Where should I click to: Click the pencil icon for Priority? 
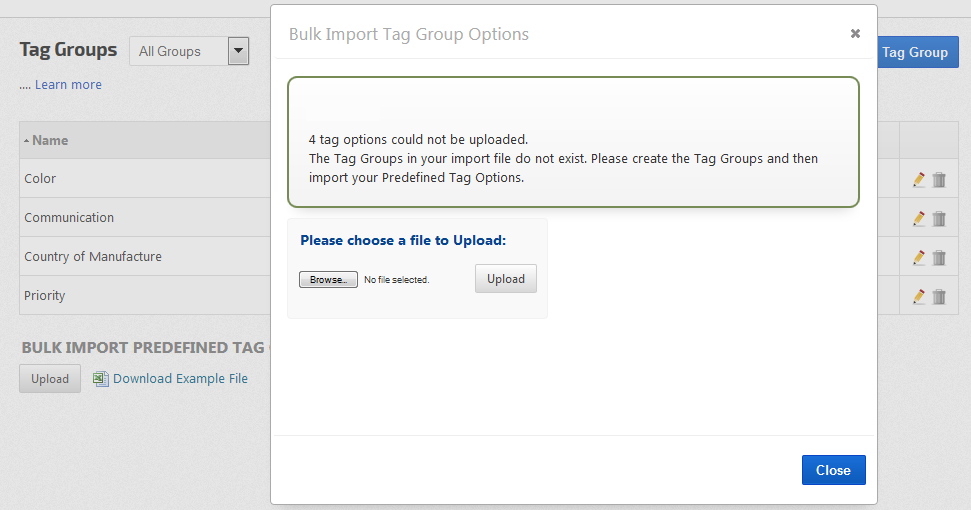pos(919,297)
